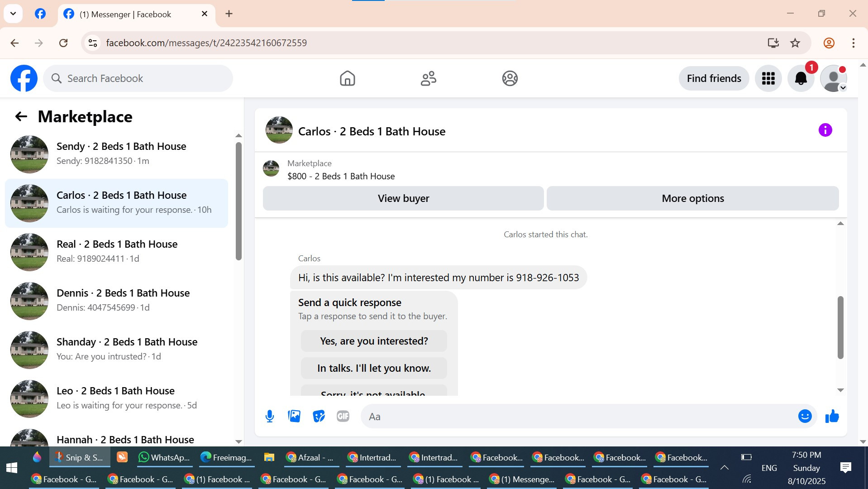The image size is (868, 489).
Task: Click the More options button
Action: pyautogui.click(x=692, y=198)
